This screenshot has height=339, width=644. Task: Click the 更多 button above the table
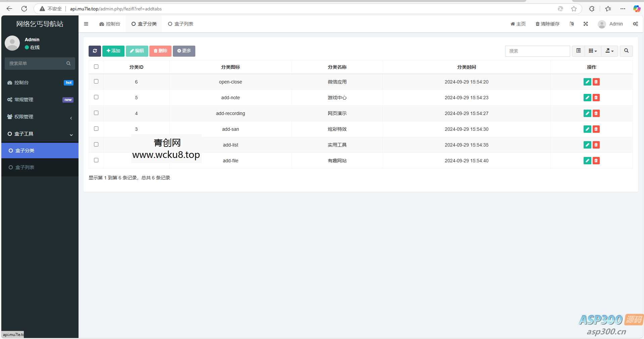point(184,51)
